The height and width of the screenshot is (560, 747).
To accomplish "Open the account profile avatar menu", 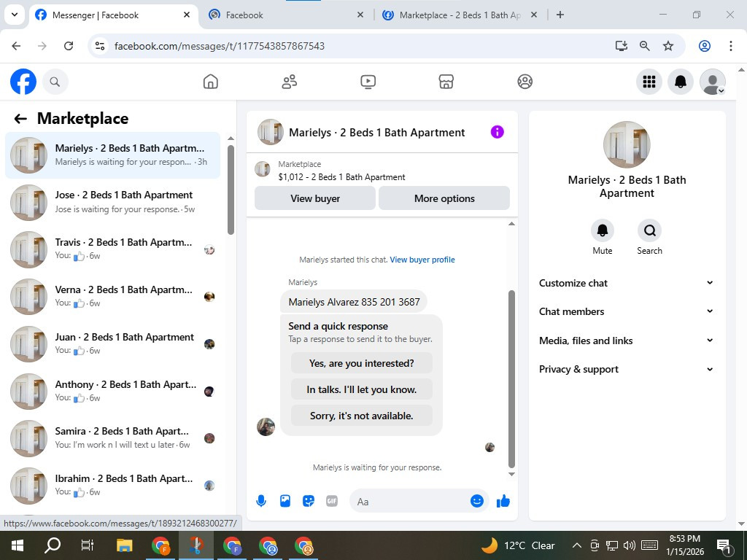I will coord(712,82).
